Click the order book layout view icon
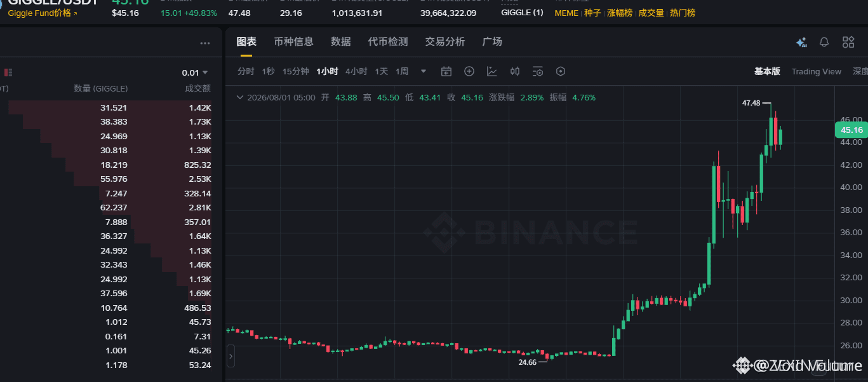Viewport: 868px width, 382px height. point(8,72)
